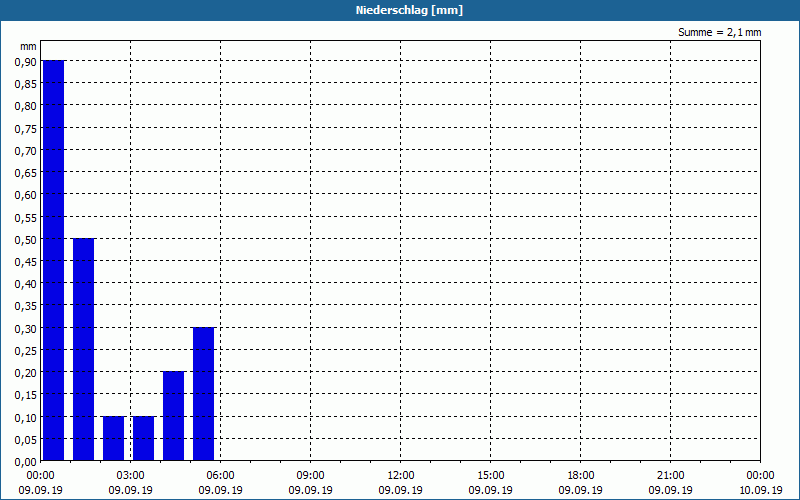Viewport: 800px width, 500px height.
Task: Click the 00:00 label at the chart's start
Action: 40,476
